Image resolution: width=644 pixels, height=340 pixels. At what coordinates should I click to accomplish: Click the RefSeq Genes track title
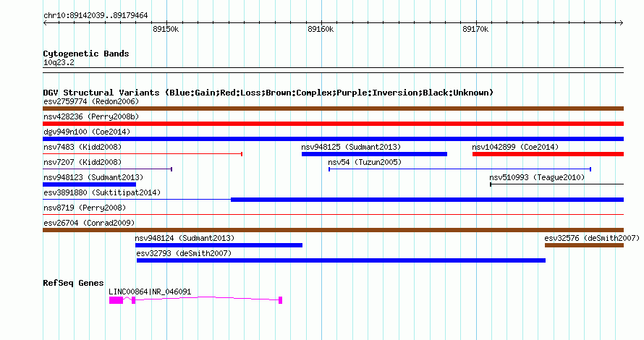[x=73, y=283]
